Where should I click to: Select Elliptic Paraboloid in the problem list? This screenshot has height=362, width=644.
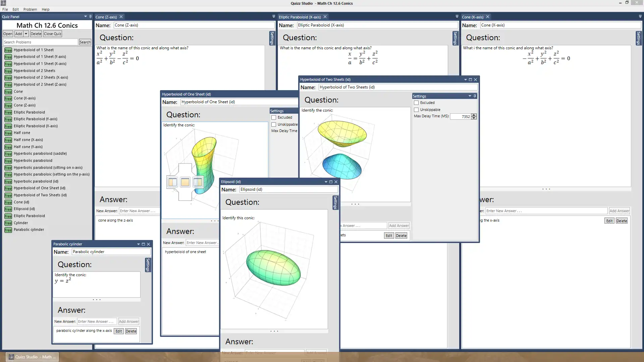pos(29,112)
